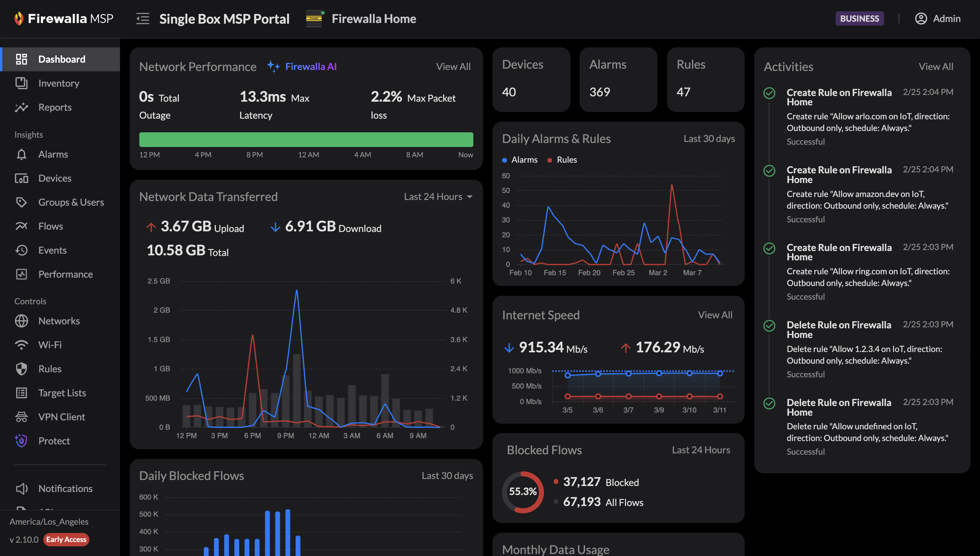Click the Admin user profile icon
This screenshot has height=556, width=980.
click(921, 19)
